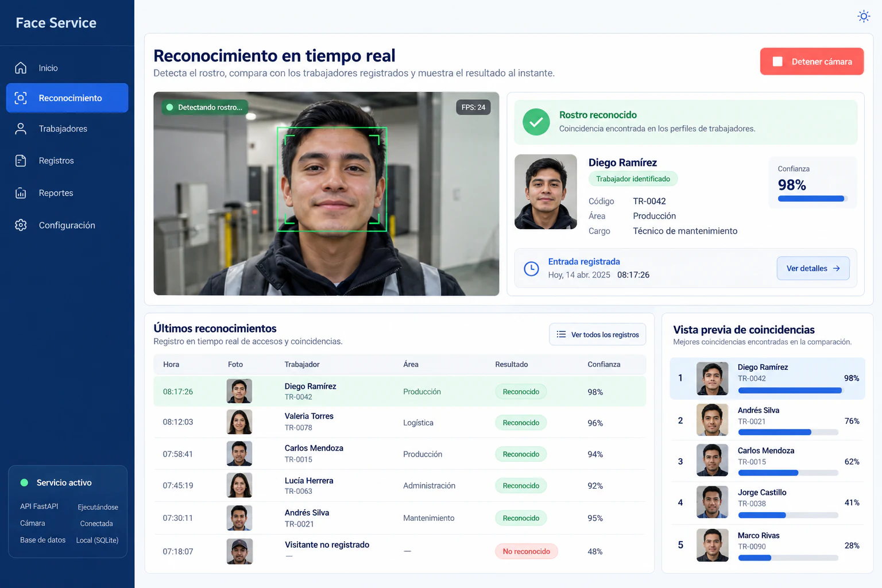
Task: Click the FPS: 24 badge
Action: pyautogui.click(x=473, y=107)
